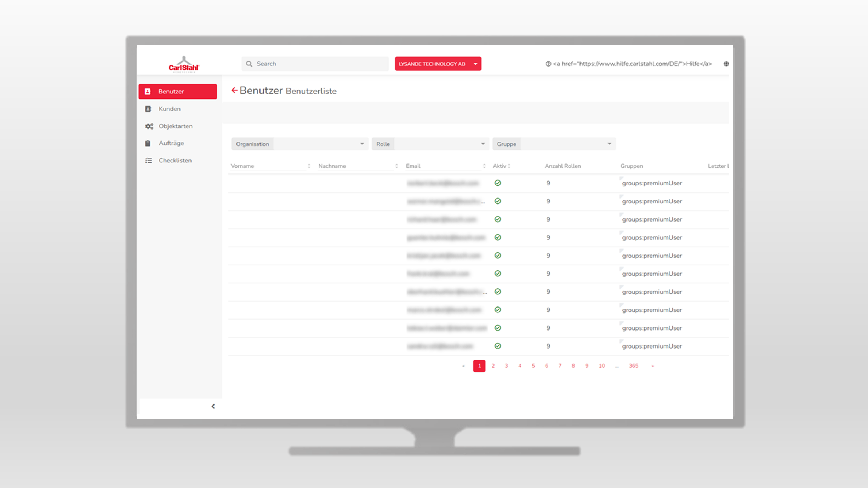The image size is (868, 488).
Task: Click the magnifier search icon
Action: (249, 64)
